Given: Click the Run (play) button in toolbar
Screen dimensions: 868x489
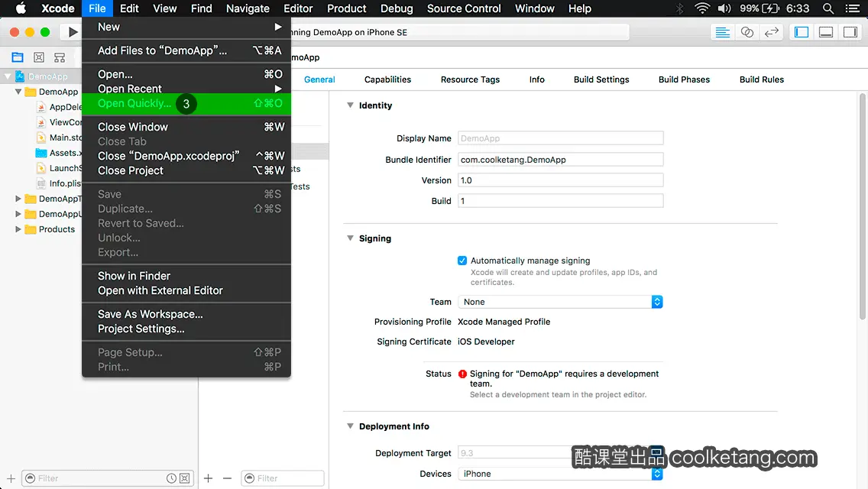Looking at the screenshot, I should (73, 32).
